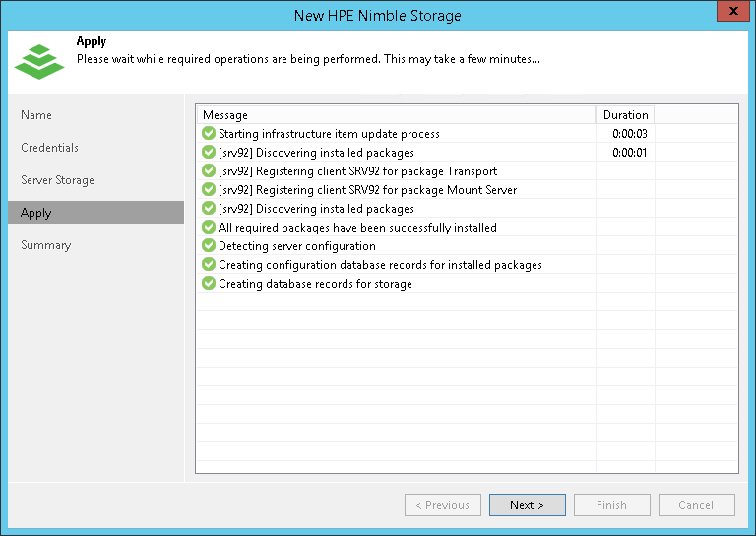The image size is (756, 536).
Task: Sort by the Duration column header
Action: point(625,115)
